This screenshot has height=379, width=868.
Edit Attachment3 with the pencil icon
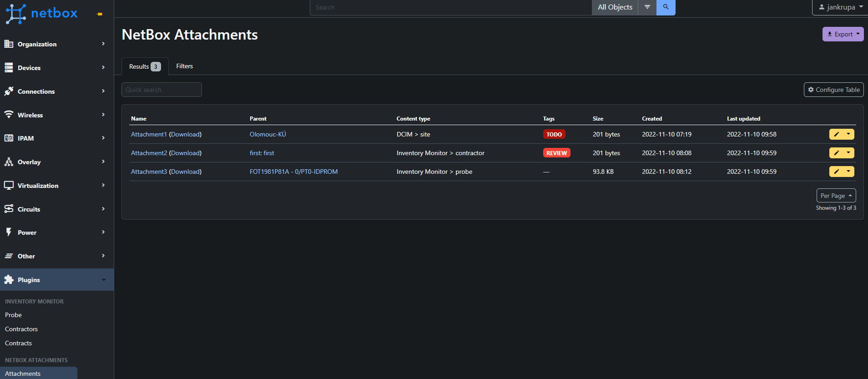click(x=836, y=172)
